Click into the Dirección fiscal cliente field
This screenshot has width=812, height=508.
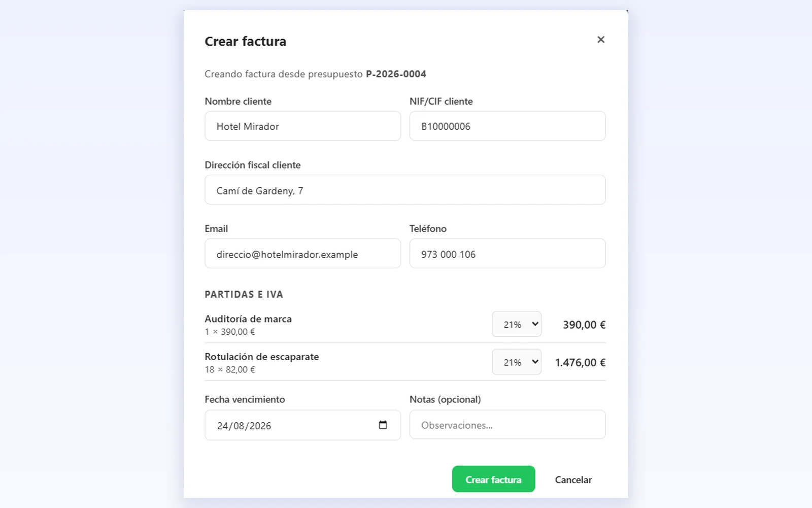tap(405, 190)
